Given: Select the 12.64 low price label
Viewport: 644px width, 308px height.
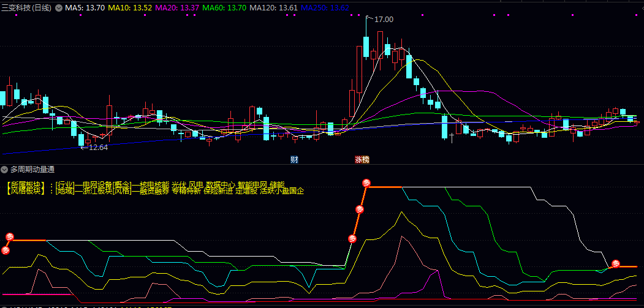Looking at the screenshot, I should point(97,147).
